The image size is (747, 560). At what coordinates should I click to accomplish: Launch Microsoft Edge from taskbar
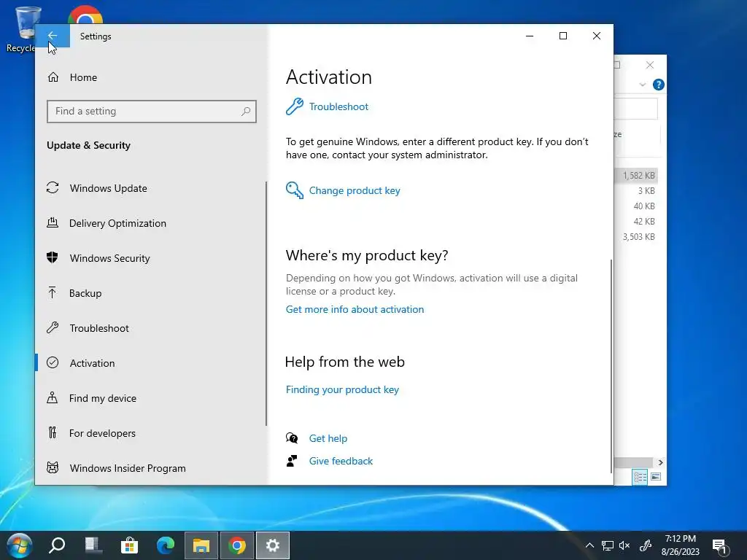click(166, 545)
